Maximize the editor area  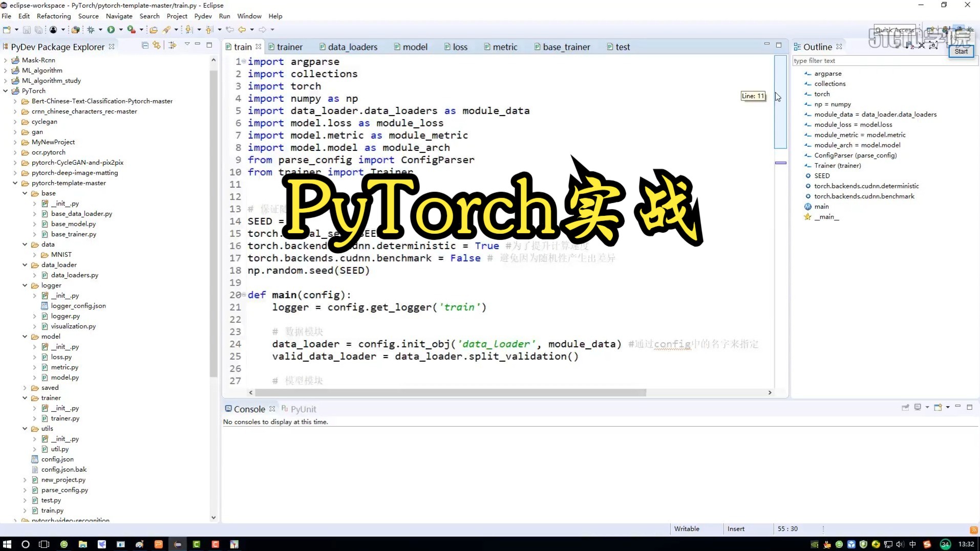[779, 45]
